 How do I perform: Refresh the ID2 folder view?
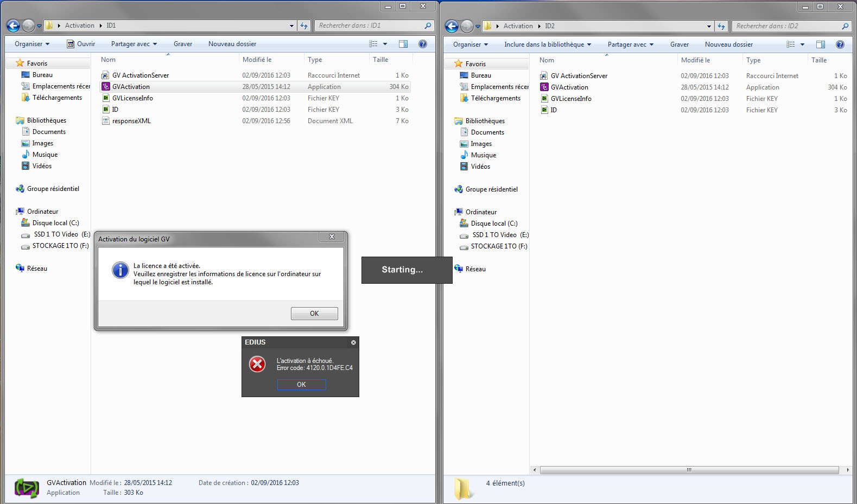721,26
